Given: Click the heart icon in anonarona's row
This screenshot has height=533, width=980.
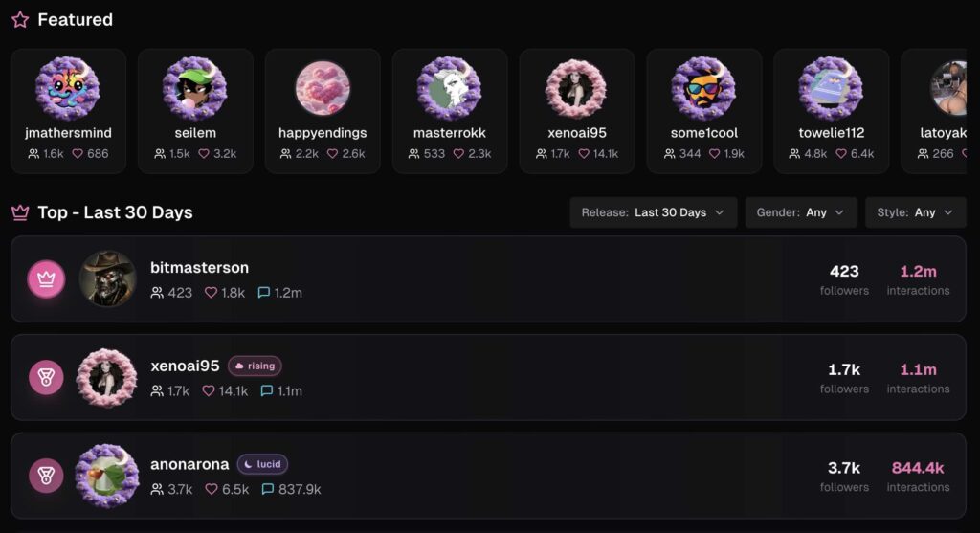Looking at the screenshot, I should click(x=209, y=489).
